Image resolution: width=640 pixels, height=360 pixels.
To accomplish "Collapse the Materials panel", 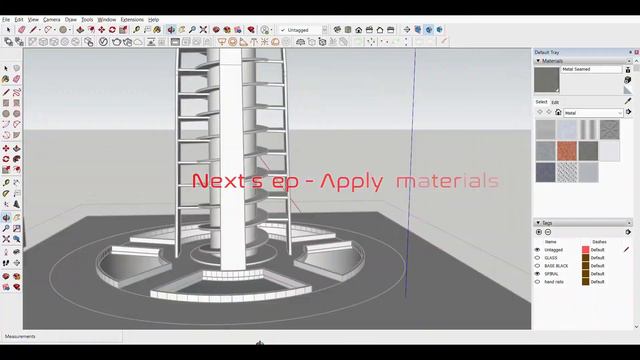I will (538, 61).
